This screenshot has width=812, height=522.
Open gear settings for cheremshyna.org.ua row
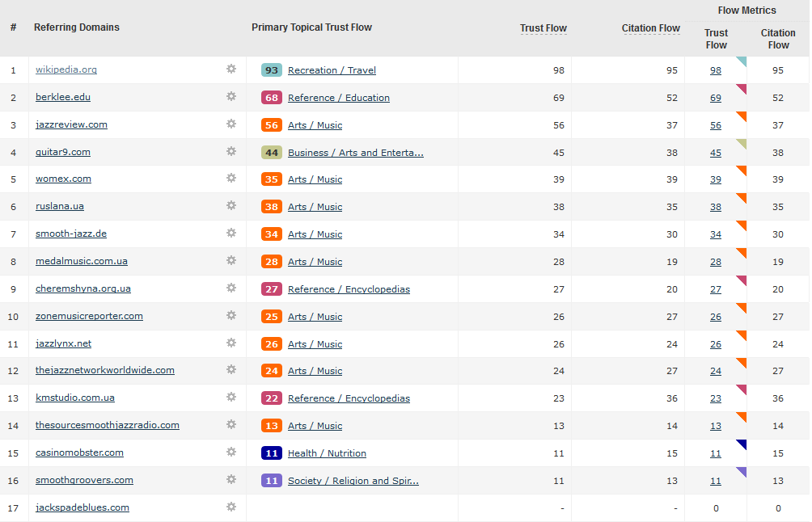click(231, 288)
